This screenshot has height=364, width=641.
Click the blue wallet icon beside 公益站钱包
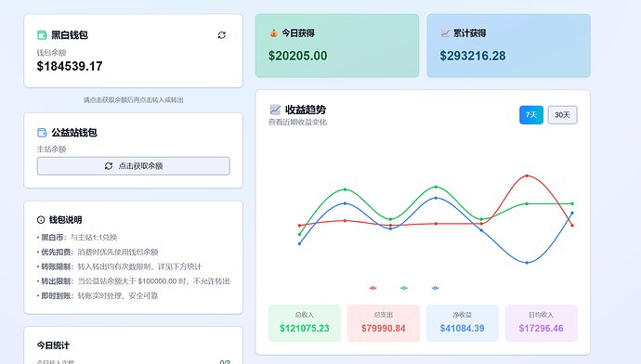[x=42, y=133]
